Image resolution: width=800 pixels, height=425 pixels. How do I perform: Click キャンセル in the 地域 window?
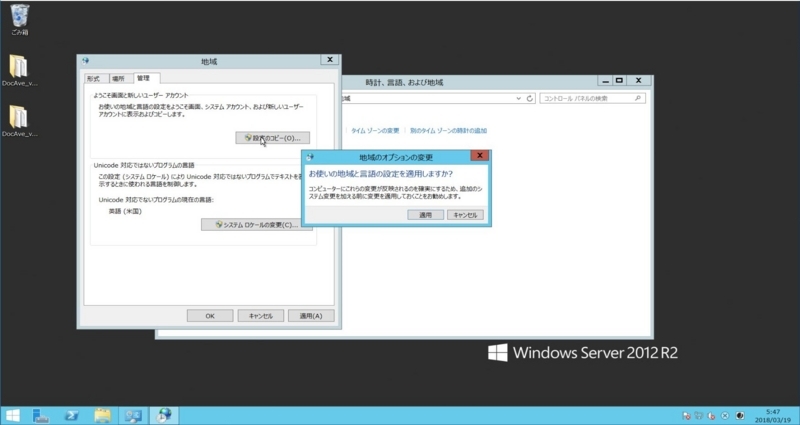coord(261,316)
